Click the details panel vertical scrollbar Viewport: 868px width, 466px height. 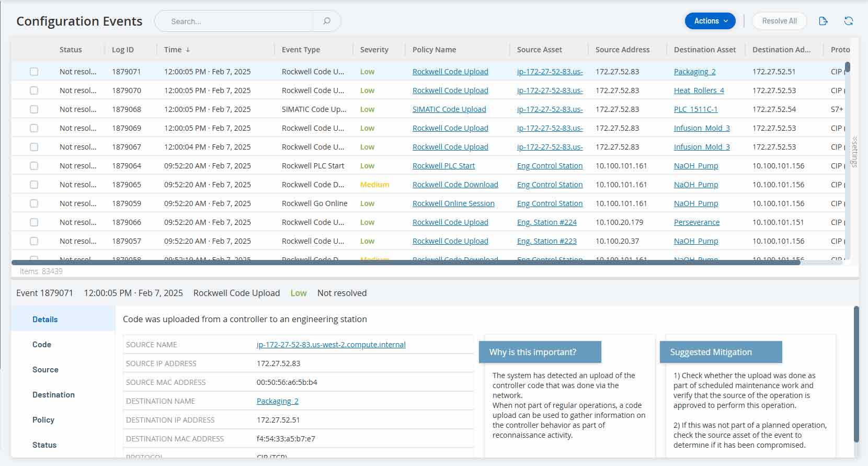click(856, 374)
